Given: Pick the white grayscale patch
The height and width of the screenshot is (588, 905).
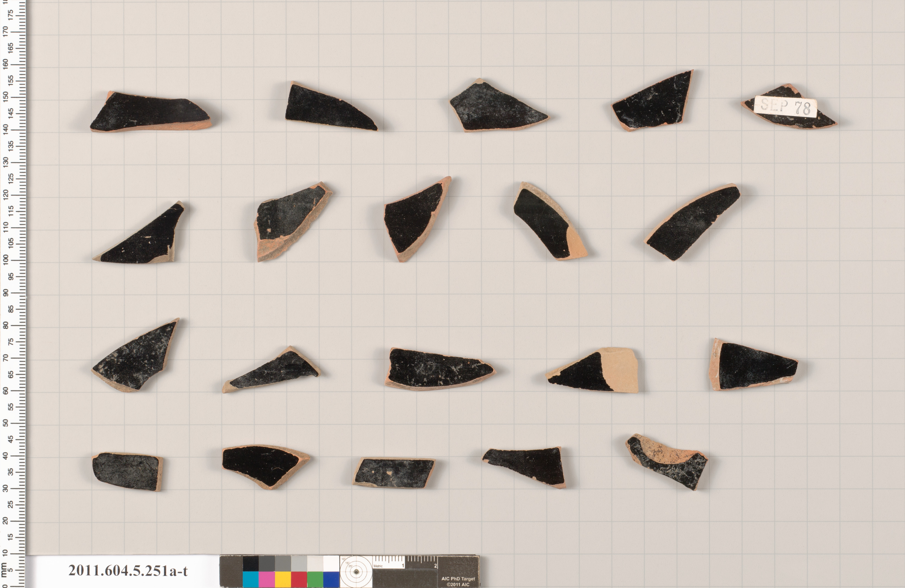Looking at the screenshot, I should click(x=331, y=564).
